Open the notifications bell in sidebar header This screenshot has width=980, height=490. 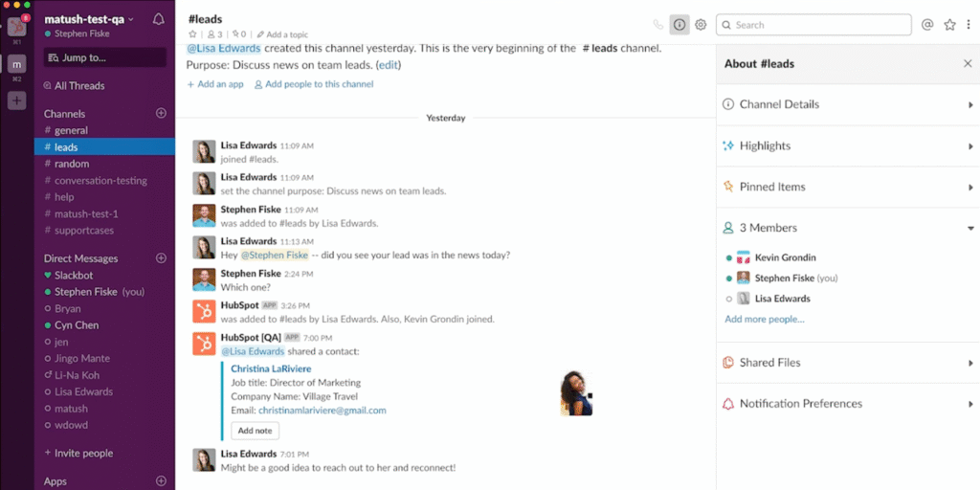[x=158, y=19]
